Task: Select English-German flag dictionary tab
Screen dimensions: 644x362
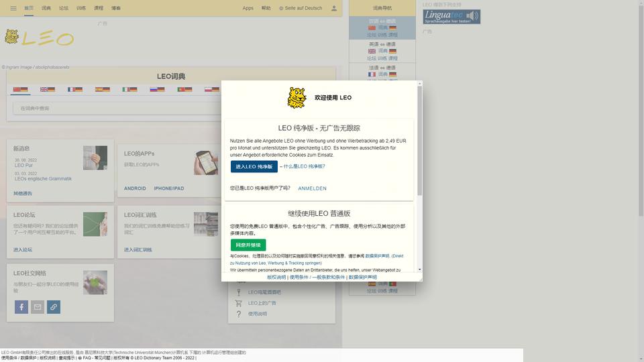Action: 48,89
